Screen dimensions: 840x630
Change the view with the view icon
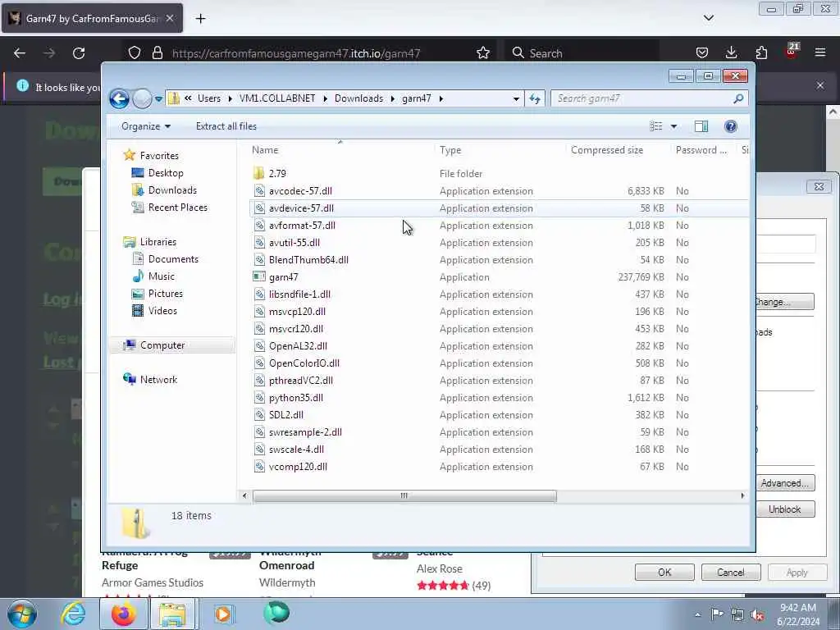(656, 126)
